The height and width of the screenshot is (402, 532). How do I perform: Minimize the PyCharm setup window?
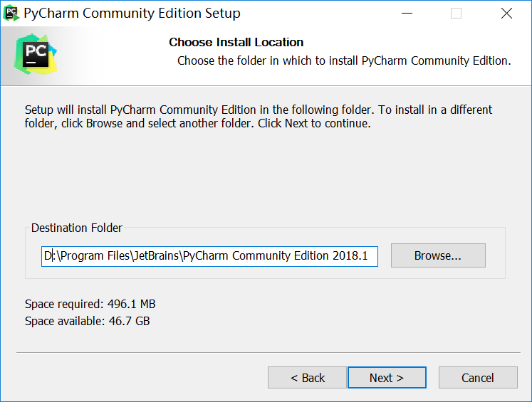pos(406,14)
